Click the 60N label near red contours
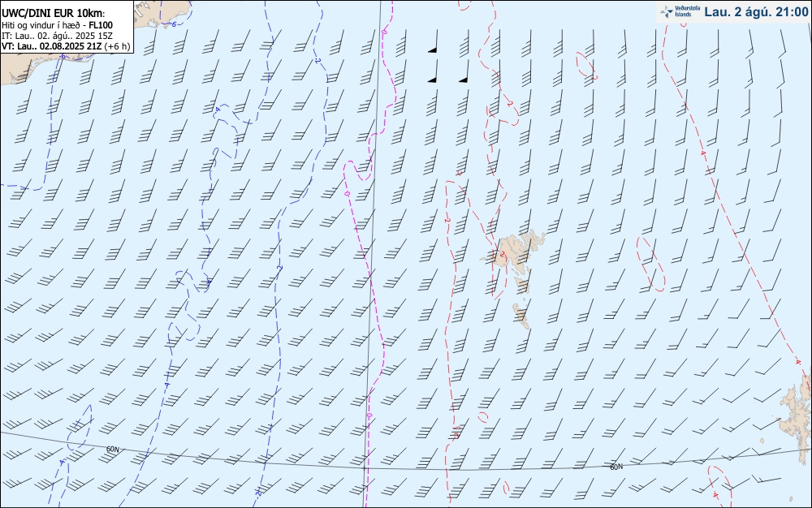812x508 pixels. tap(616, 467)
